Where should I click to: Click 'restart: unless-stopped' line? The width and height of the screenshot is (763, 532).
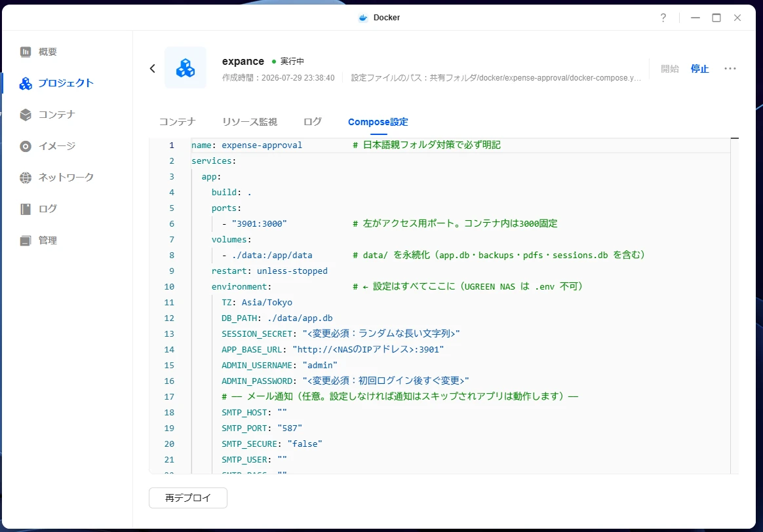tap(269, 271)
